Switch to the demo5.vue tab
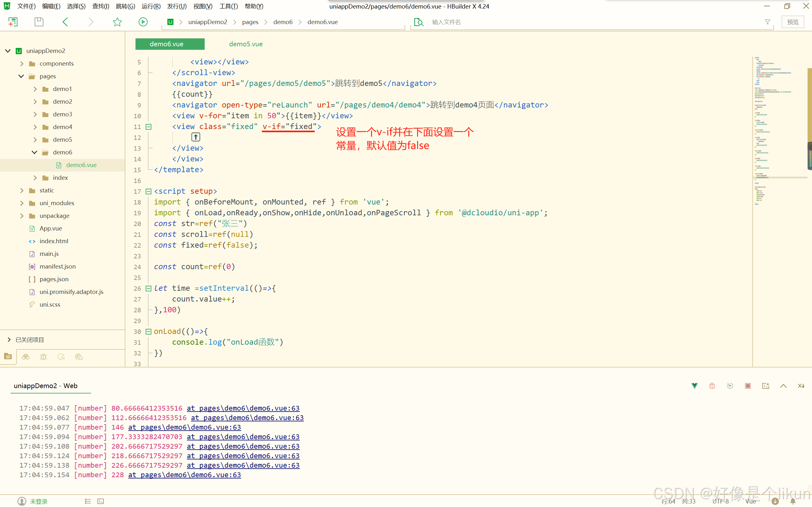Screen dimensions: 812x507 click(246, 44)
